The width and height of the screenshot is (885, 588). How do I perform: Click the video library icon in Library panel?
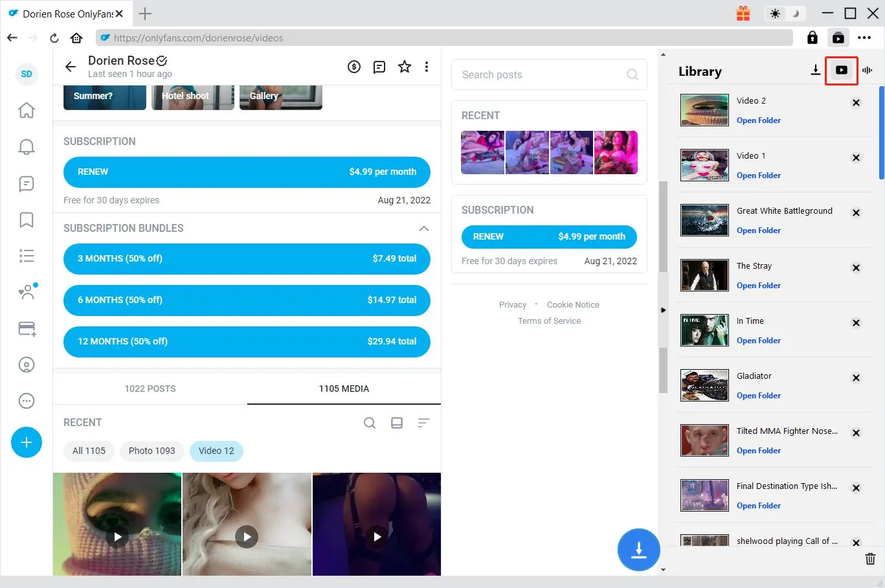click(841, 71)
